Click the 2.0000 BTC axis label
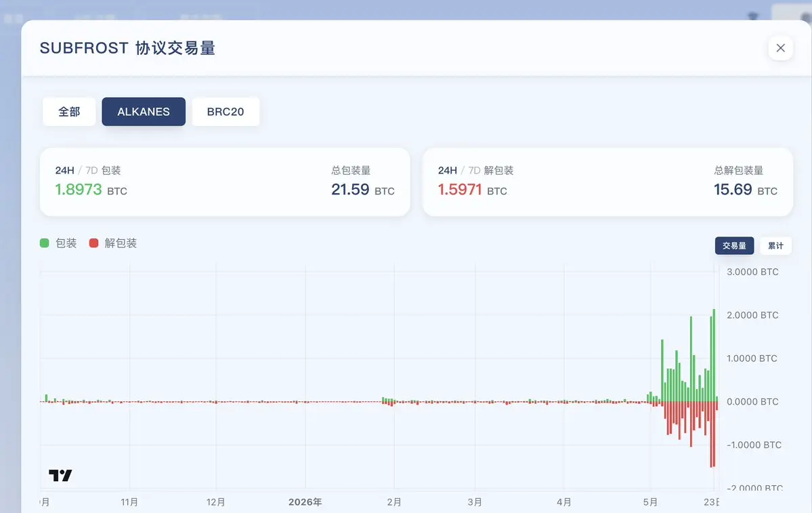 752,315
